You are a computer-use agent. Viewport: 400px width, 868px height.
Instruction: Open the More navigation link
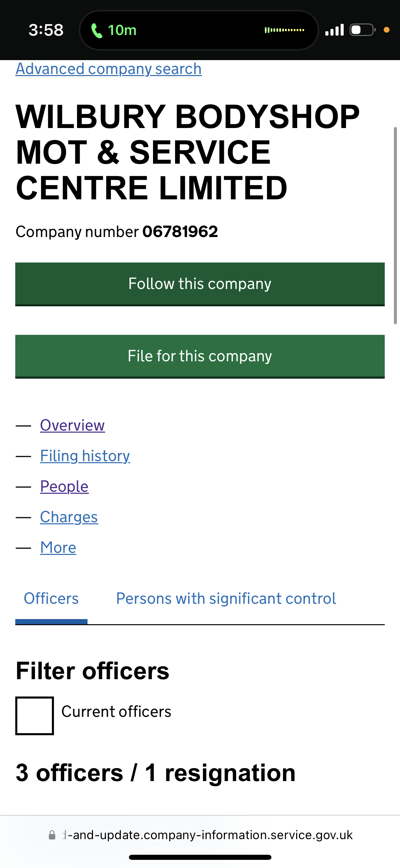click(x=58, y=547)
